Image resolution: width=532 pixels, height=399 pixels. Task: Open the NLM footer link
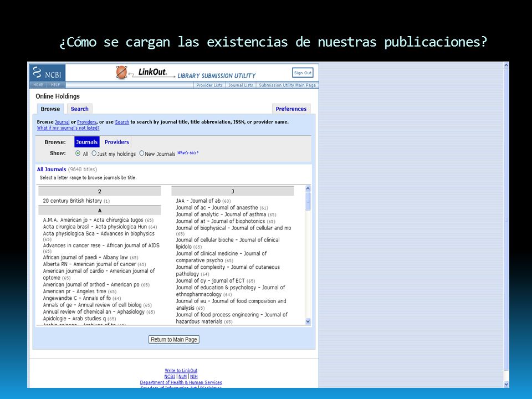pos(182,376)
